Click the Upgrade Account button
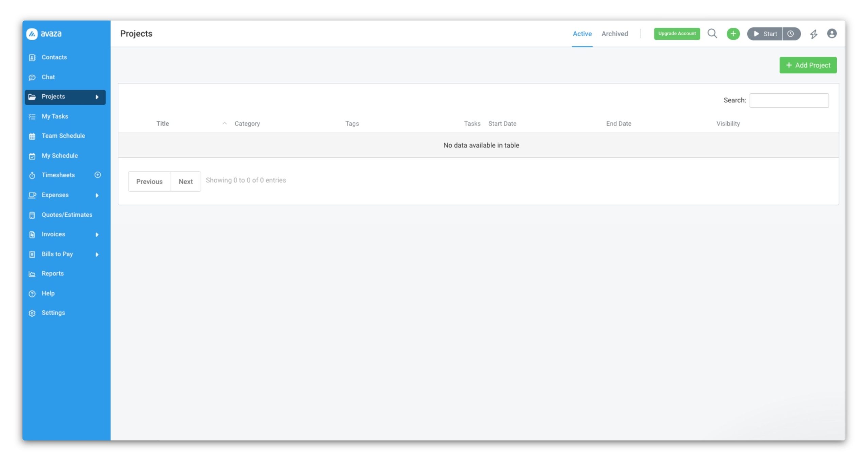868x463 pixels. (677, 34)
